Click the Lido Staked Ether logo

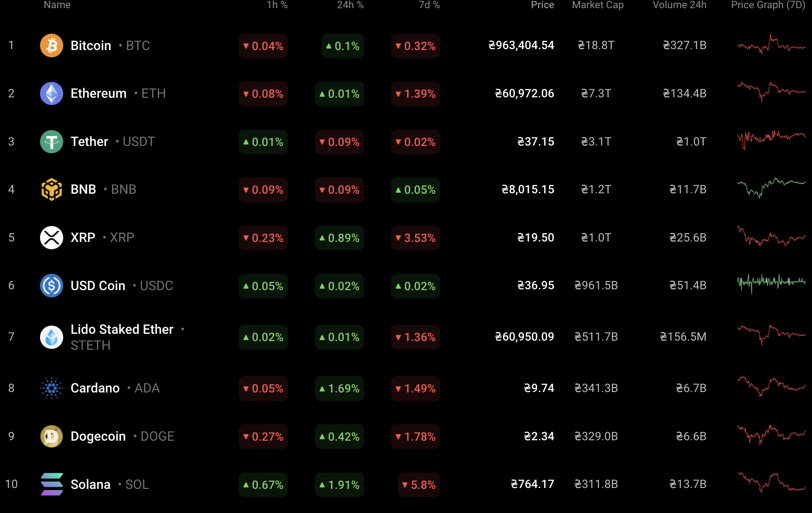[x=51, y=337]
